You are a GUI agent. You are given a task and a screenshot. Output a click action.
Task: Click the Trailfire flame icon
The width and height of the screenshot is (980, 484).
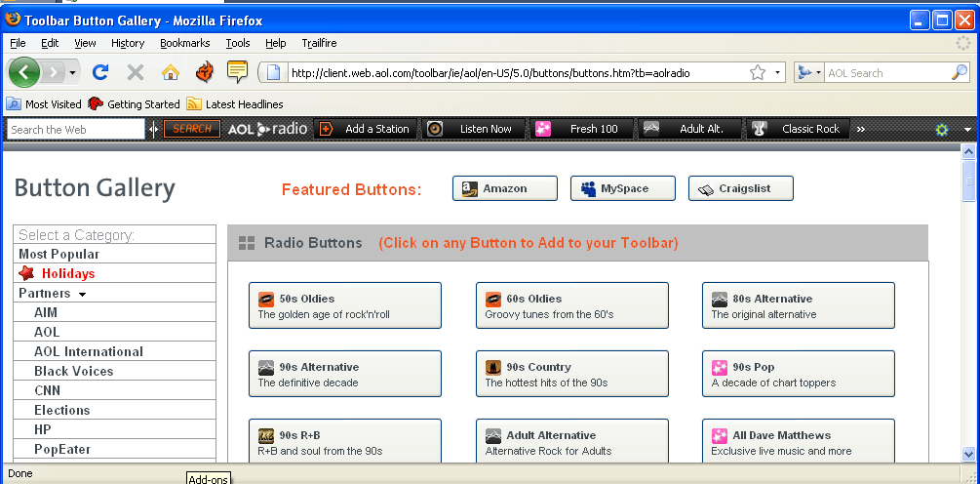(x=205, y=72)
